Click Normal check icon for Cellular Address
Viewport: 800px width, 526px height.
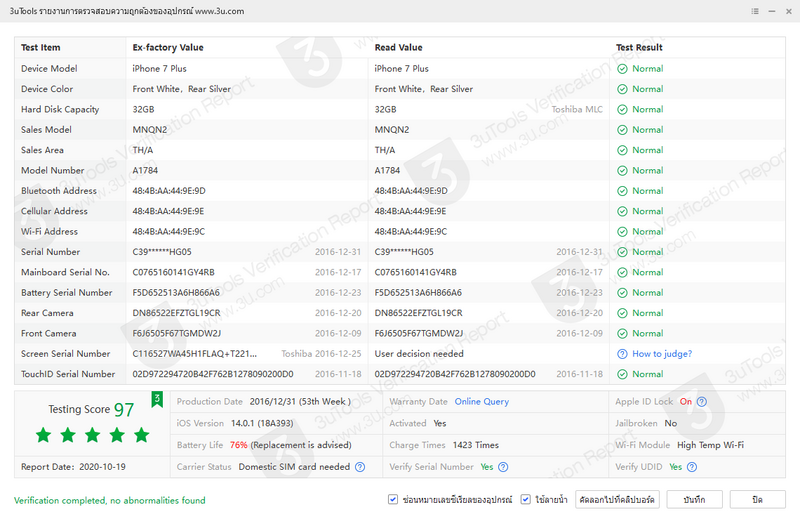coord(622,211)
